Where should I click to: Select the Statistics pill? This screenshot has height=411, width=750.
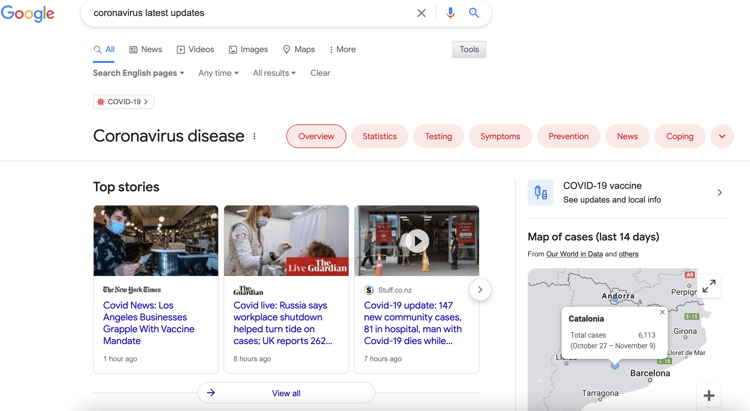pos(380,136)
